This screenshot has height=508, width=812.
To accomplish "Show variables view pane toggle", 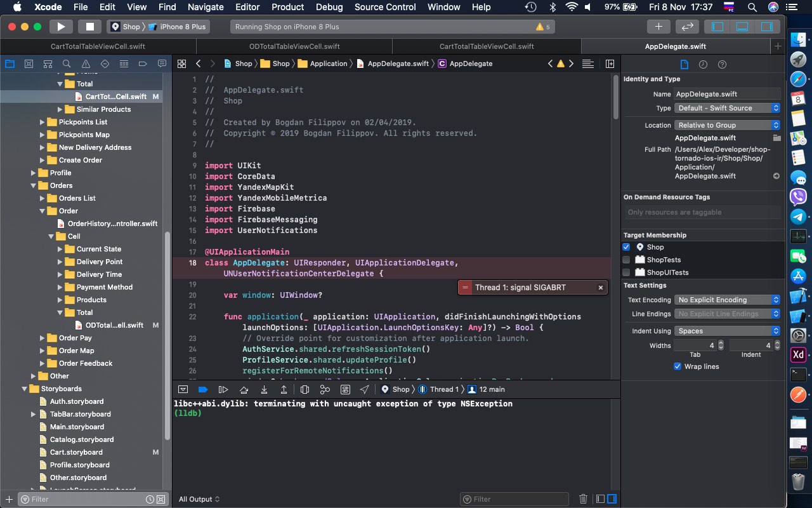I will coord(600,499).
